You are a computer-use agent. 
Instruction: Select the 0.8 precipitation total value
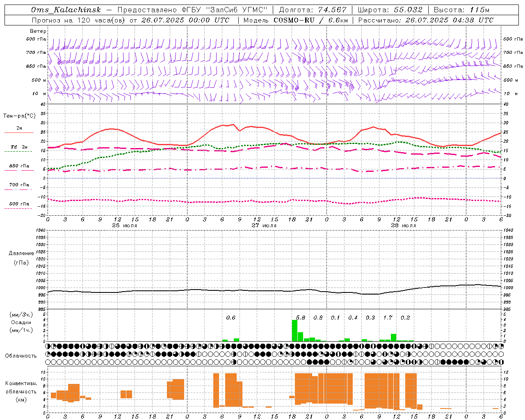click(x=318, y=318)
